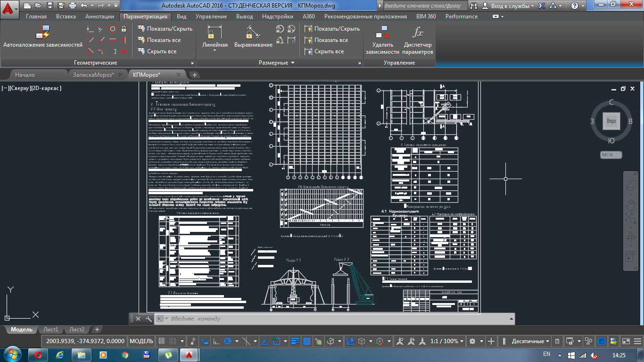644x362 pixels.
Task: Open the annotation scale 1:1 / 100% dropdown
Action: tap(447, 341)
